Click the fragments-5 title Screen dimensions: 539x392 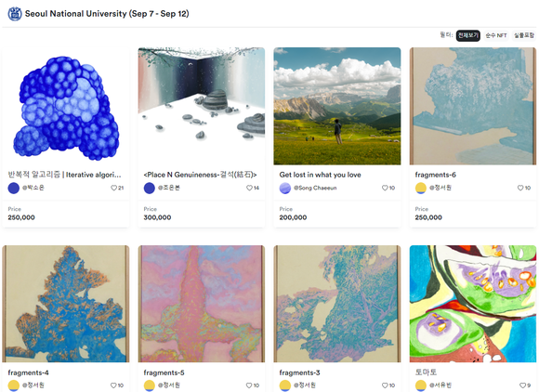(x=164, y=372)
